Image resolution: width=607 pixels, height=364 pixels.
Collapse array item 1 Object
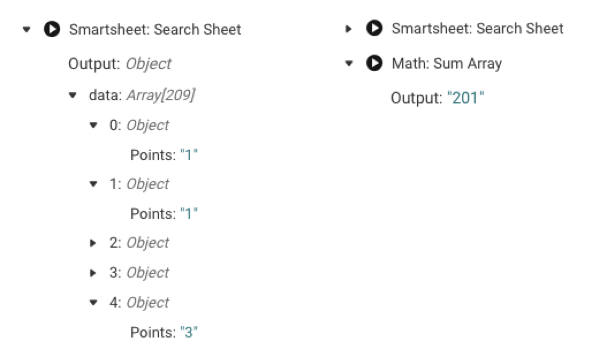[93, 184]
